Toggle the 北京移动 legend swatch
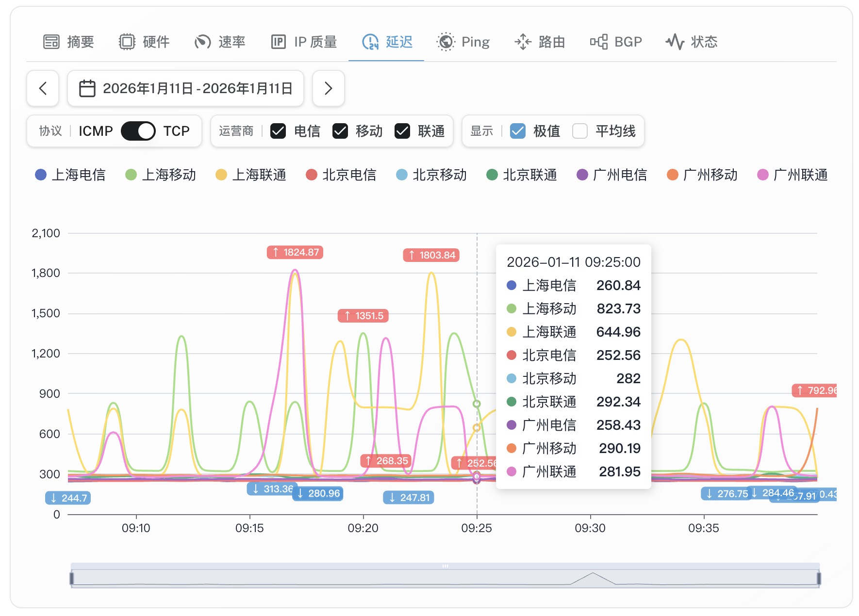859x616 pixels. click(x=402, y=175)
